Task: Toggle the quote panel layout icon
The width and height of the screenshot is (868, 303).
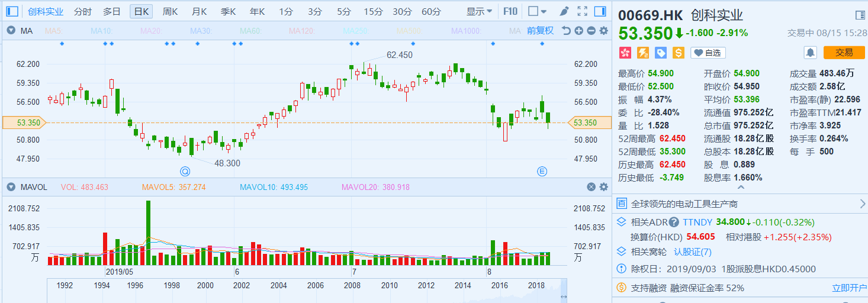Action: (860, 15)
